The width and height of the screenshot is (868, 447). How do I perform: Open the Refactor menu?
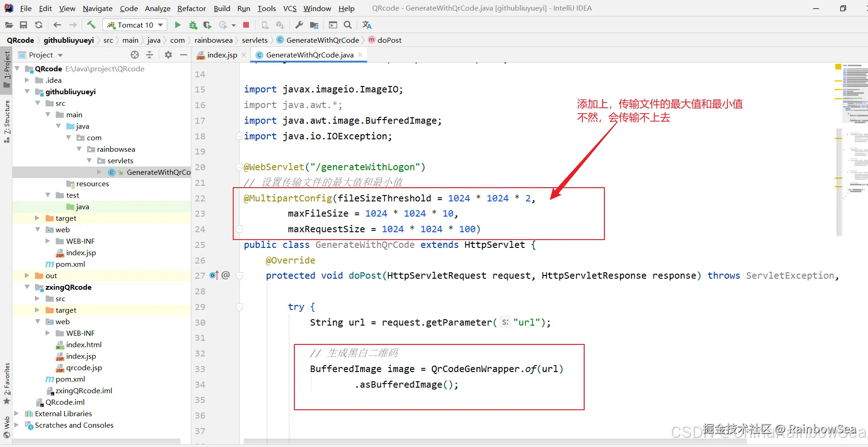pos(191,8)
